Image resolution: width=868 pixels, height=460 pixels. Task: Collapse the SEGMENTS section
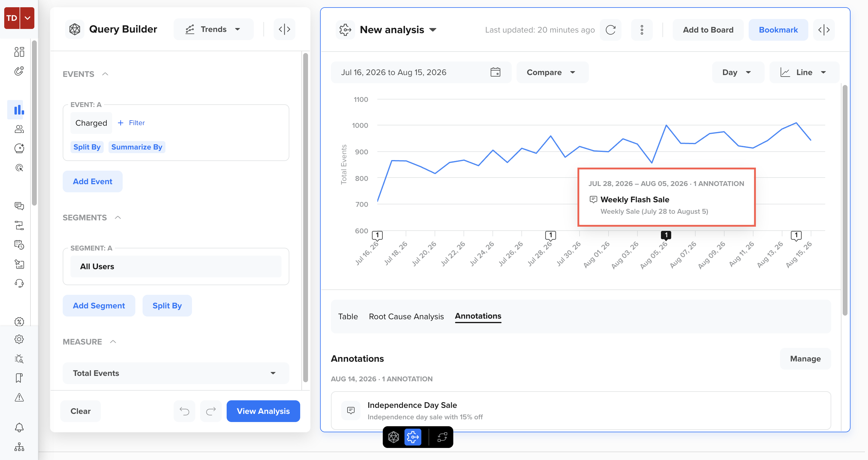tap(118, 217)
